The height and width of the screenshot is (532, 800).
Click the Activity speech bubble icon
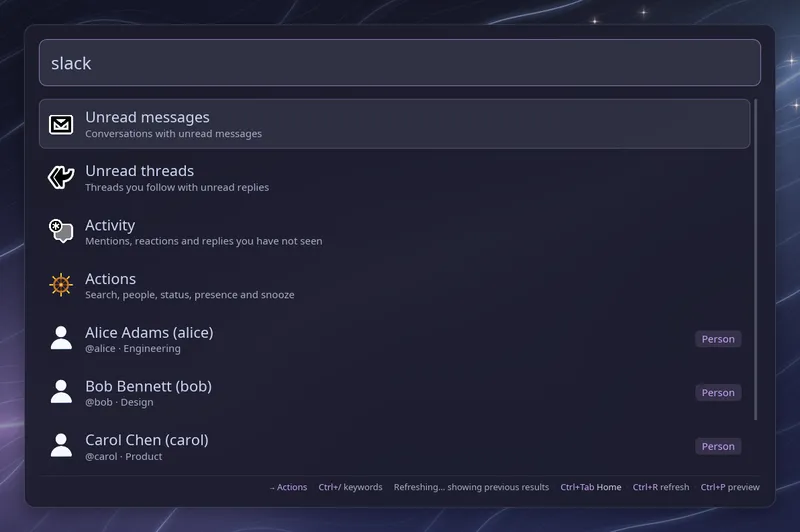click(x=61, y=231)
